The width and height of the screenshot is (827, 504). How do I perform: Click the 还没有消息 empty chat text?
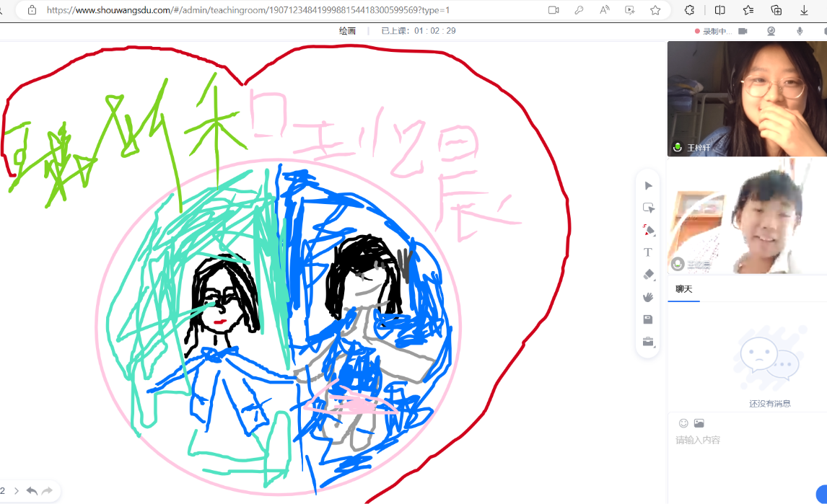[769, 404]
